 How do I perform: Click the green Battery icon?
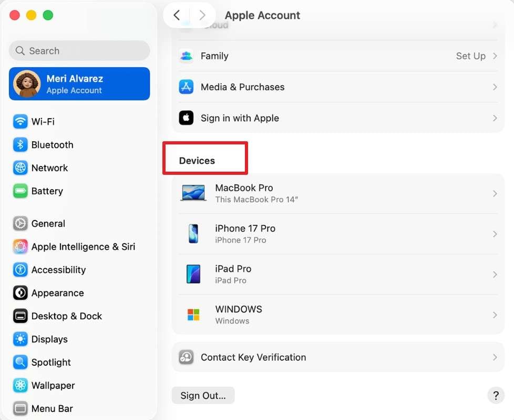pos(20,191)
